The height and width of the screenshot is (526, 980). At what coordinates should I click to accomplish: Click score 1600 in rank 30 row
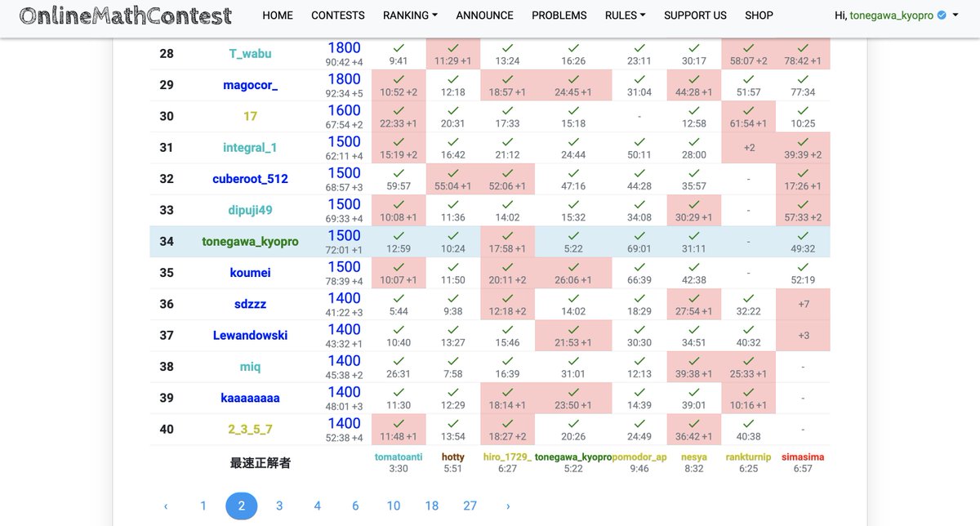344,110
